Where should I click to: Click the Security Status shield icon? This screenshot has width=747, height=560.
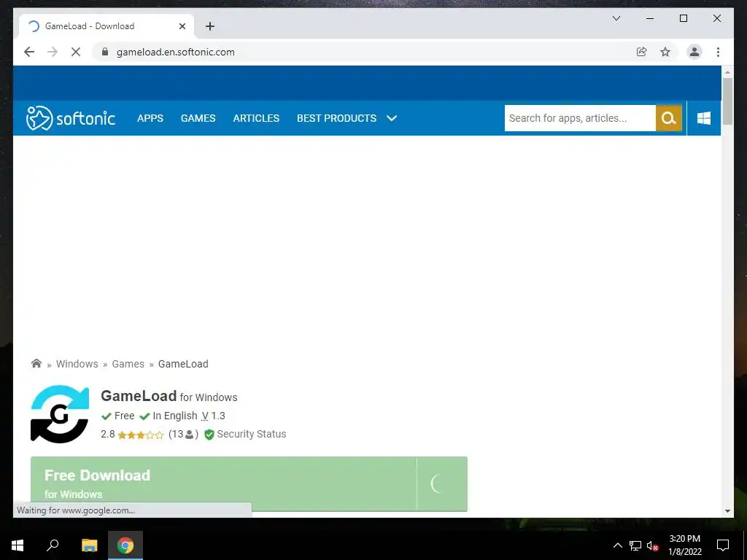coord(209,435)
